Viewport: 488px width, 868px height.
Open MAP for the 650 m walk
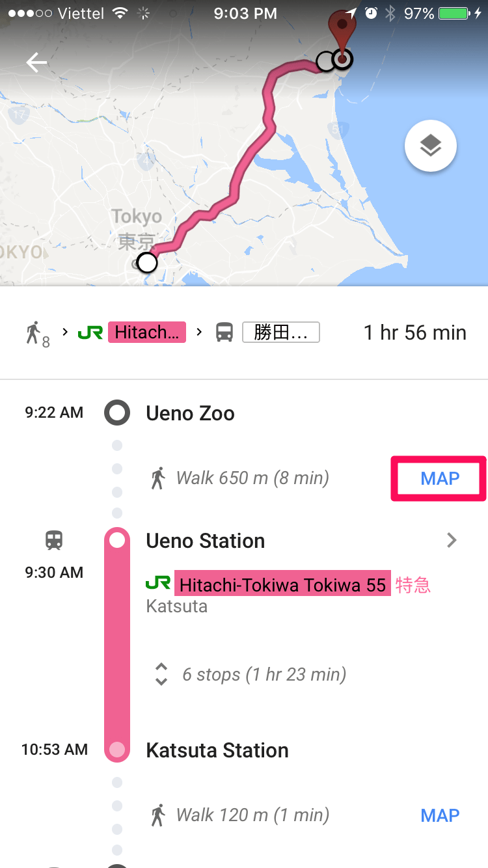(440, 479)
